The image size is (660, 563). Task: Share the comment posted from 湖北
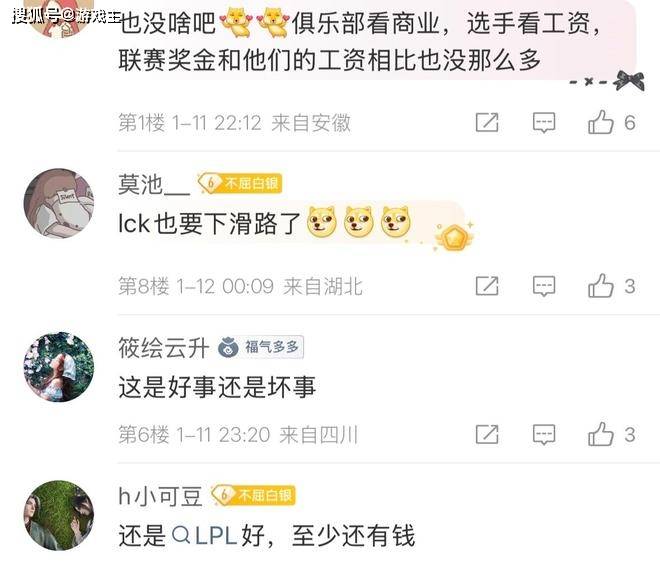pyautogui.click(x=487, y=286)
